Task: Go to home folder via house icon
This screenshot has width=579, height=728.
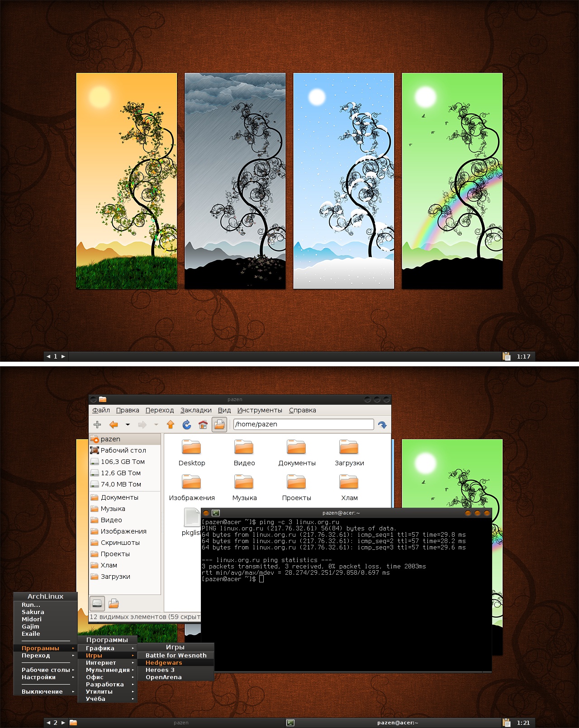Action: 203,425
